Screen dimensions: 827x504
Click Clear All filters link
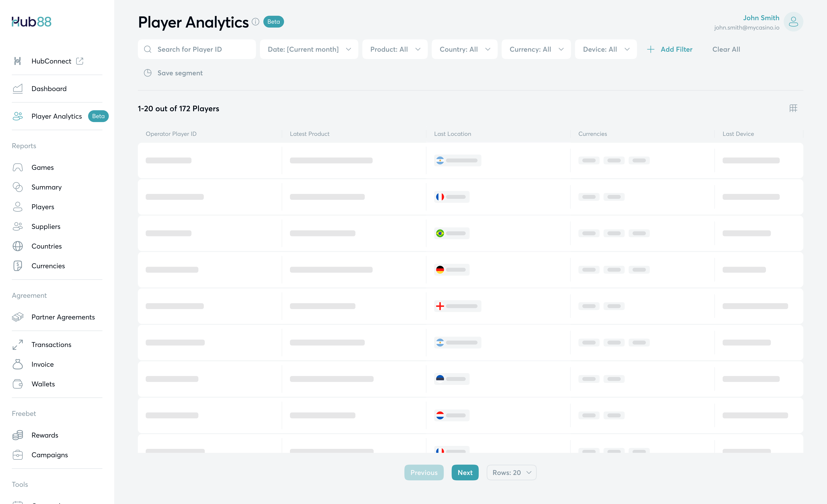[726, 49]
